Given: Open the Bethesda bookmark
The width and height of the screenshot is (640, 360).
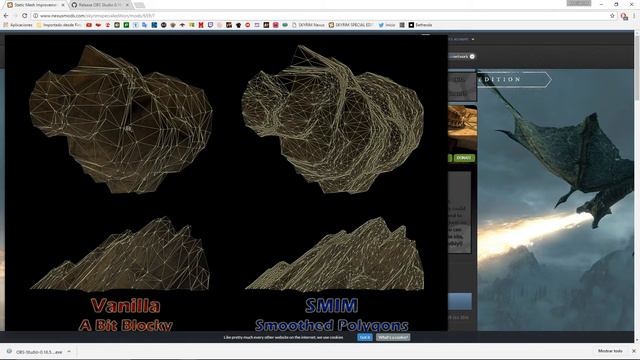Looking at the screenshot, I should pyautogui.click(x=420, y=25).
